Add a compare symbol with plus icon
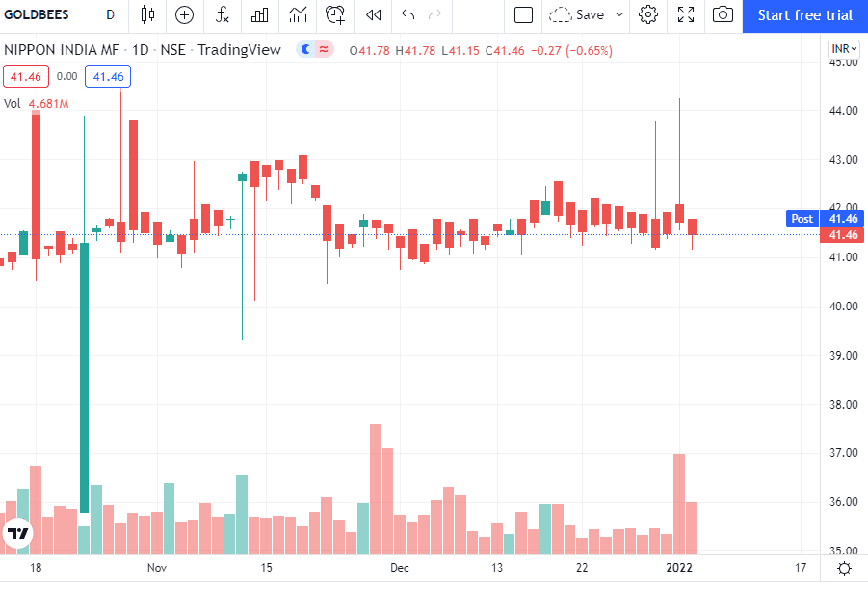868x589 pixels. (184, 14)
